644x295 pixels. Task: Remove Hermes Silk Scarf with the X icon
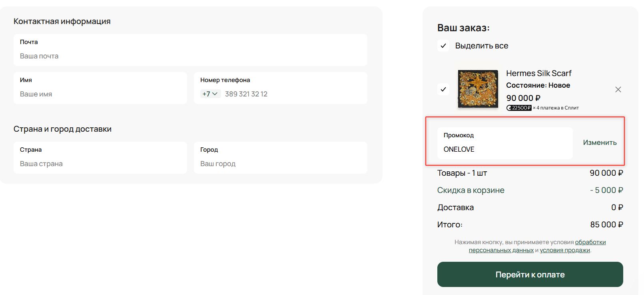[618, 90]
